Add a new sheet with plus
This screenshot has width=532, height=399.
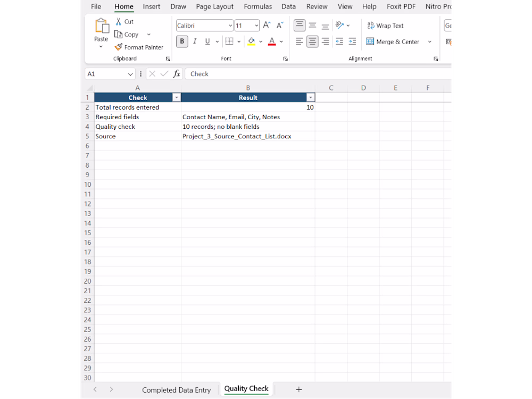(298, 389)
